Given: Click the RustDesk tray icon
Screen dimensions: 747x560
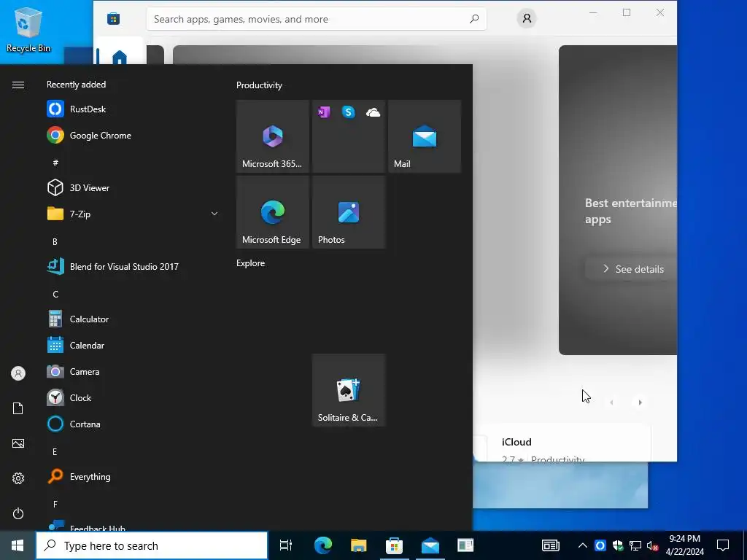Looking at the screenshot, I should coord(600,545).
